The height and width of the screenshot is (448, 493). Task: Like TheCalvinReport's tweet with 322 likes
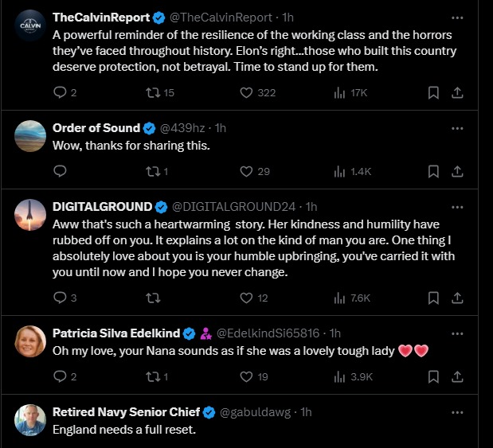(x=246, y=92)
